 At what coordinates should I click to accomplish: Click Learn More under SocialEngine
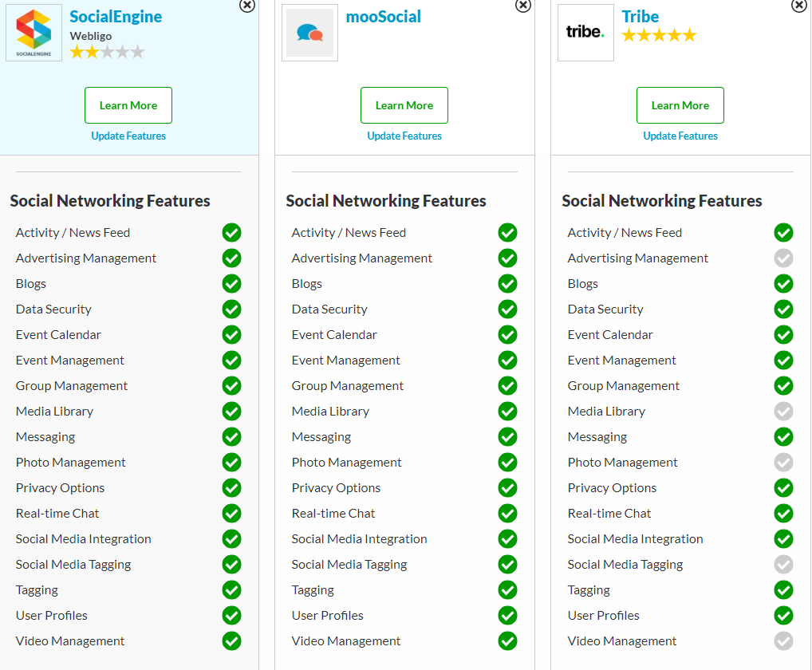tap(128, 105)
